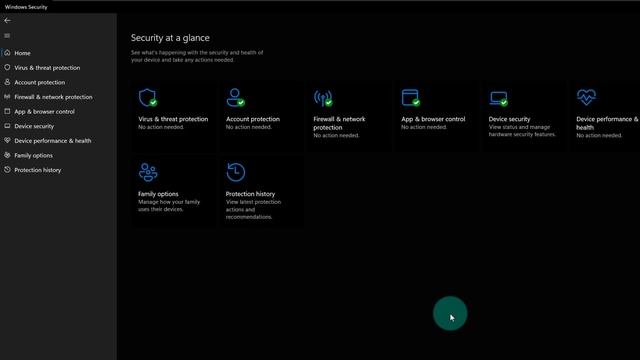Screen dimensions: 640x360
Task: Click the App & browser control window tile icon
Action: [x=411, y=98]
